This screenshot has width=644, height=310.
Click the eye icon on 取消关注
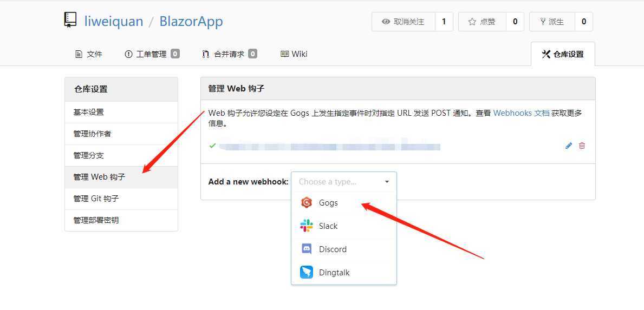pyautogui.click(x=386, y=22)
